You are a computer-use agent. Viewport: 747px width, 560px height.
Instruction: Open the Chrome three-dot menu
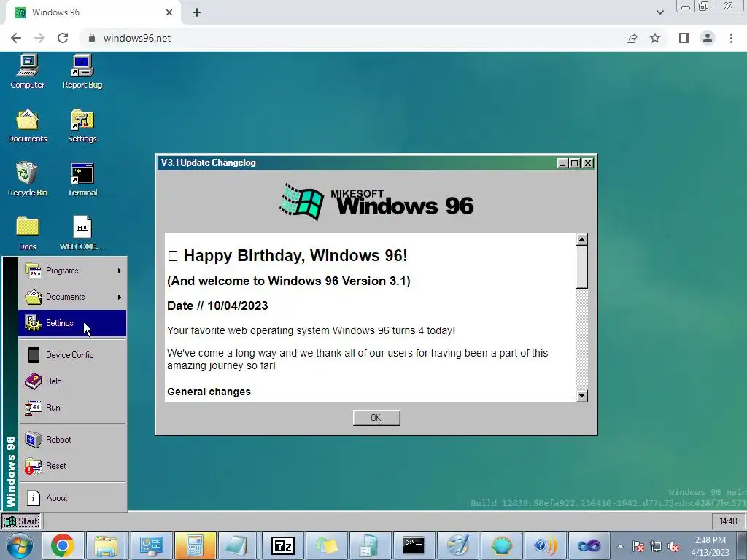[x=731, y=38]
